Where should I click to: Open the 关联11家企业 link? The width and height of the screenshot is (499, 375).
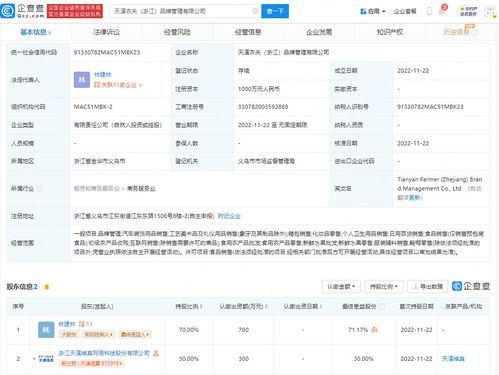pos(118,85)
